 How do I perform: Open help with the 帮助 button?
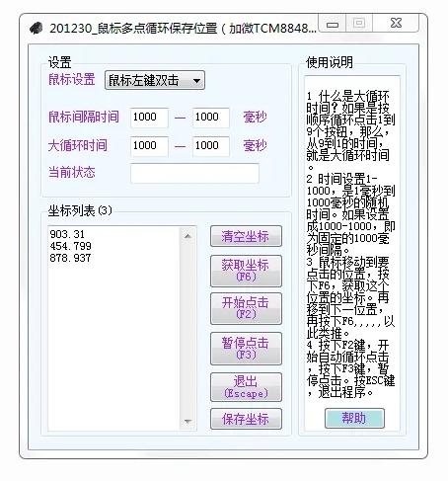click(354, 419)
